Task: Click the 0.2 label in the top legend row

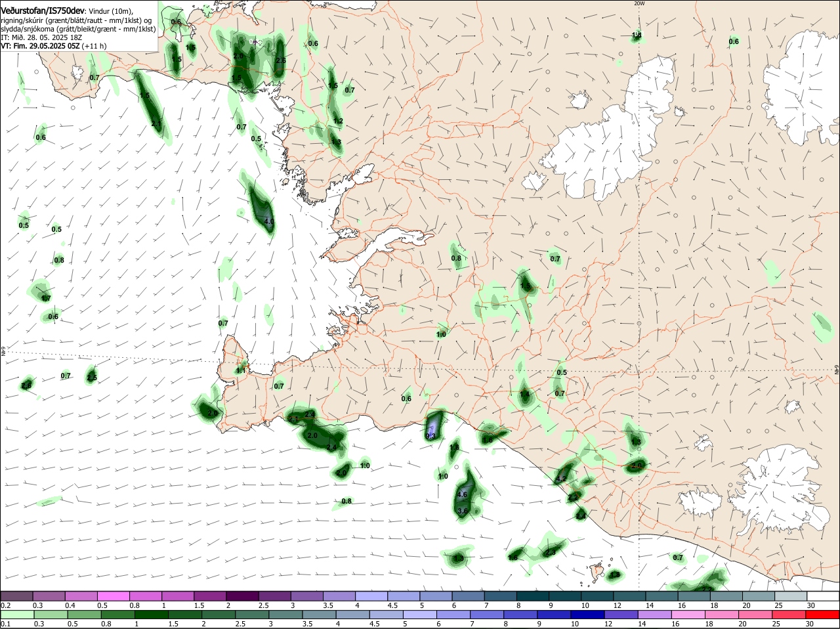Action: click(5, 605)
